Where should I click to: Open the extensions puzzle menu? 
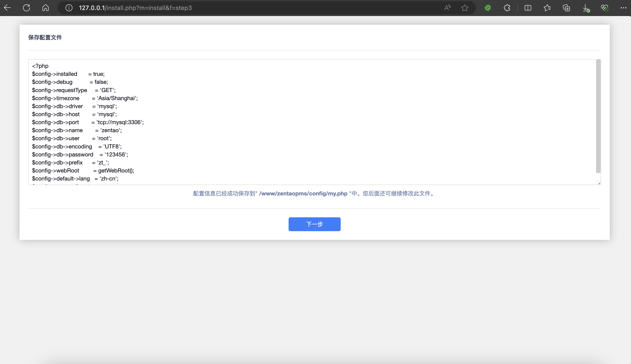click(507, 8)
